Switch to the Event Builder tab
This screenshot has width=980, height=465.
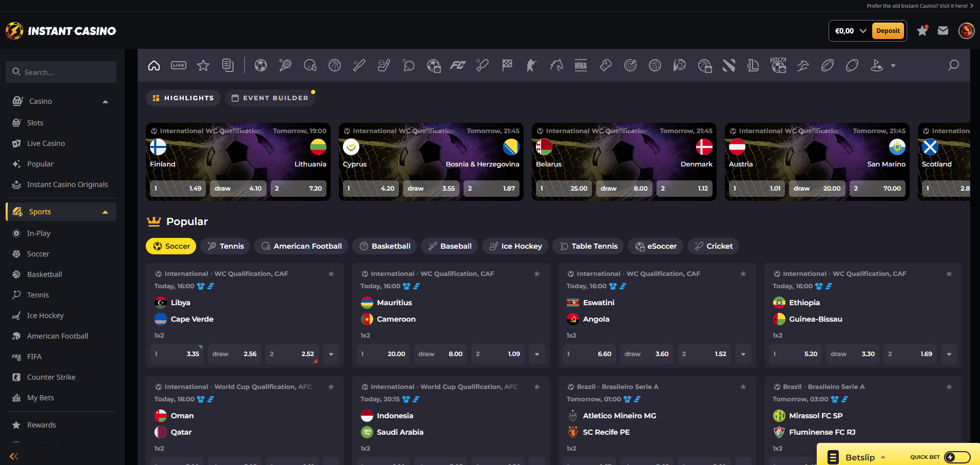click(270, 98)
